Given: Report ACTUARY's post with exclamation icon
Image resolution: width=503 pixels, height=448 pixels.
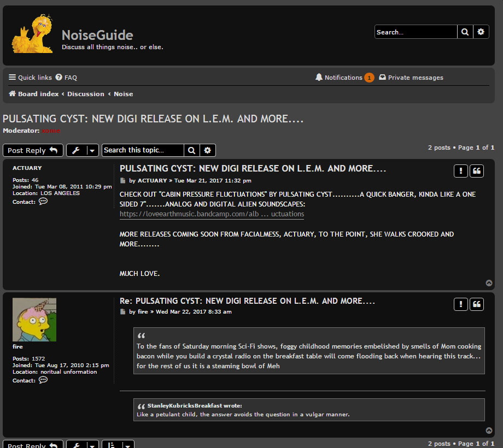Looking at the screenshot, I should coord(460,171).
